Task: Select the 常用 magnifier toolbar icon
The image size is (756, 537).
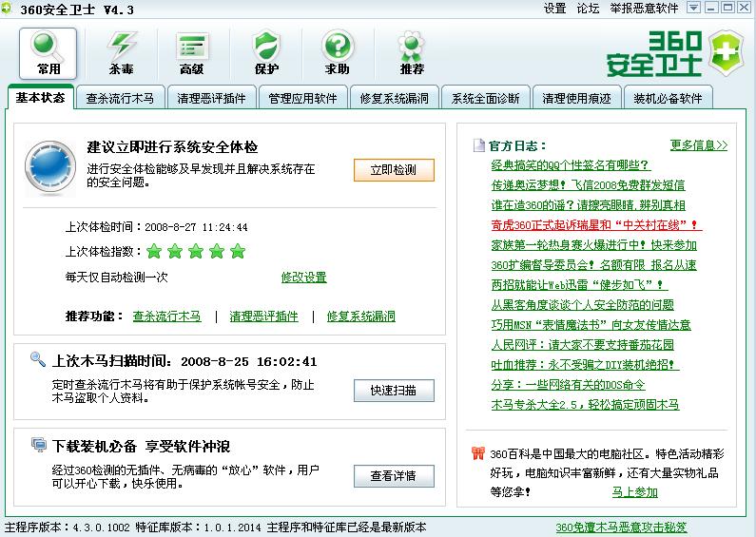Action: [x=48, y=53]
